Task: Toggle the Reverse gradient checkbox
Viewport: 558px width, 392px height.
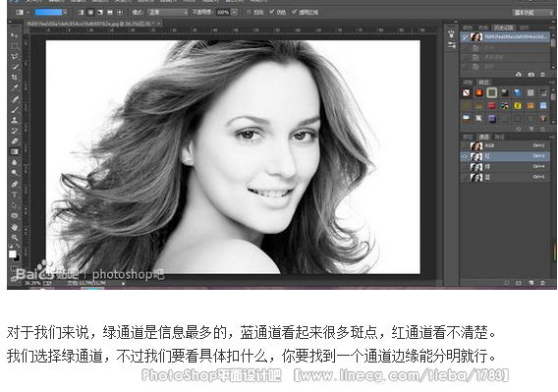Action: pyautogui.click(x=249, y=12)
